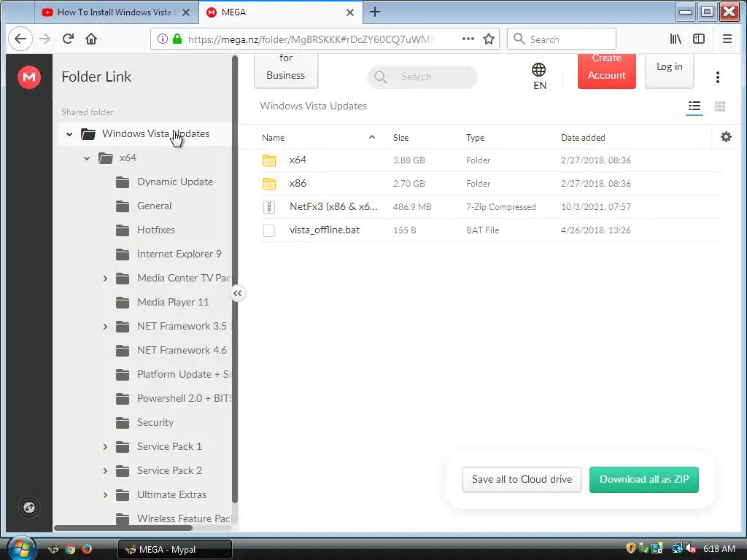Collapse the x64 tree node arrow
The image size is (747, 560).
pyautogui.click(x=87, y=158)
